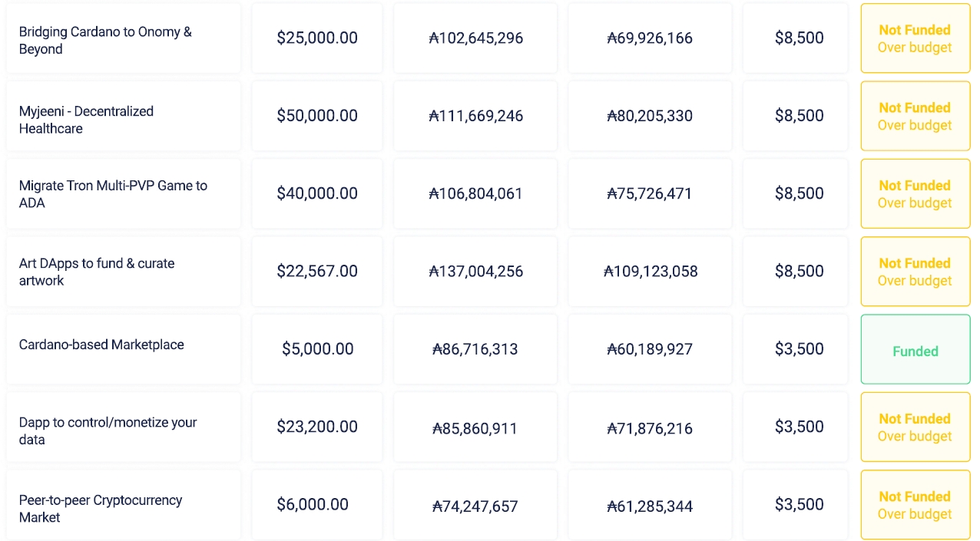Image resolution: width=980 pixels, height=541 pixels.
Task: Click Not Funded badge for Dapp data proposal
Action: [915, 427]
